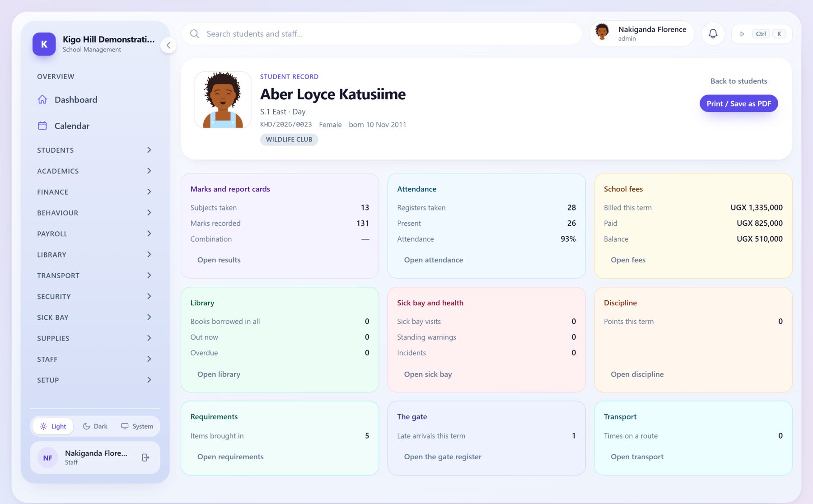Expand the SECURITY section
813x504 pixels.
pos(95,296)
